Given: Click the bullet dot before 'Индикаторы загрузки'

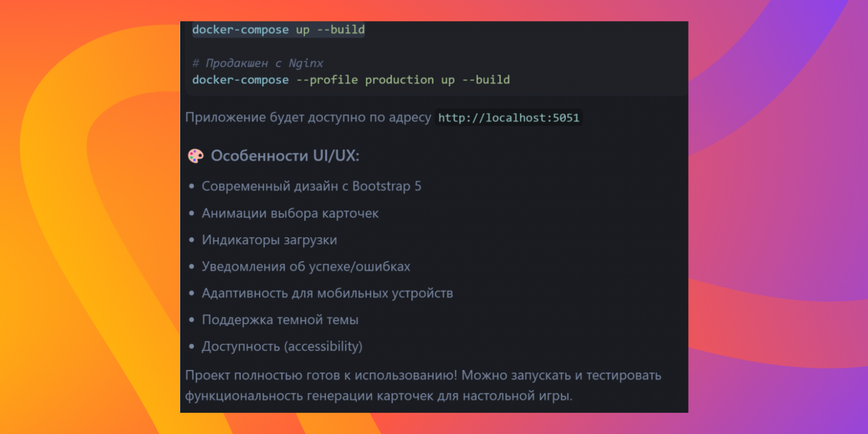Looking at the screenshot, I should point(191,240).
